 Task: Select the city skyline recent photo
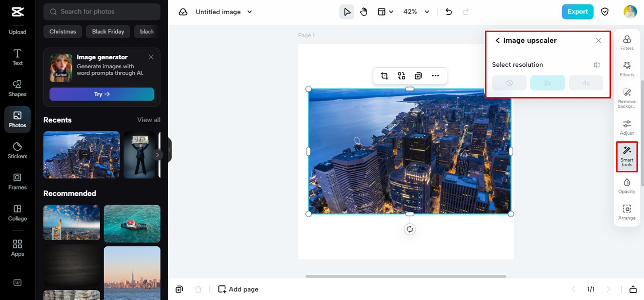[82, 155]
